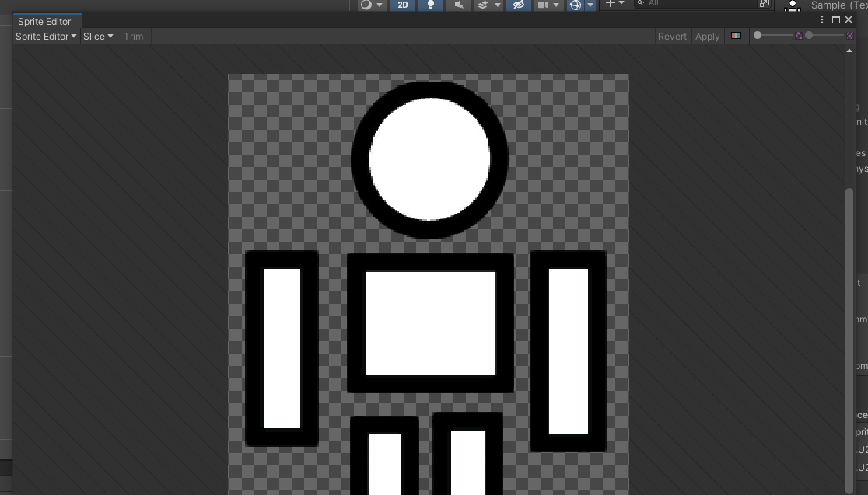Screen dimensions: 868x495
Task: Open the Slice dropdown menu
Action: (98, 37)
